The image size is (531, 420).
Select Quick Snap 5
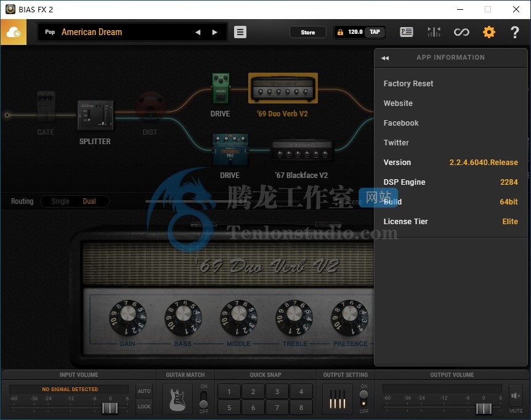point(229,408)
